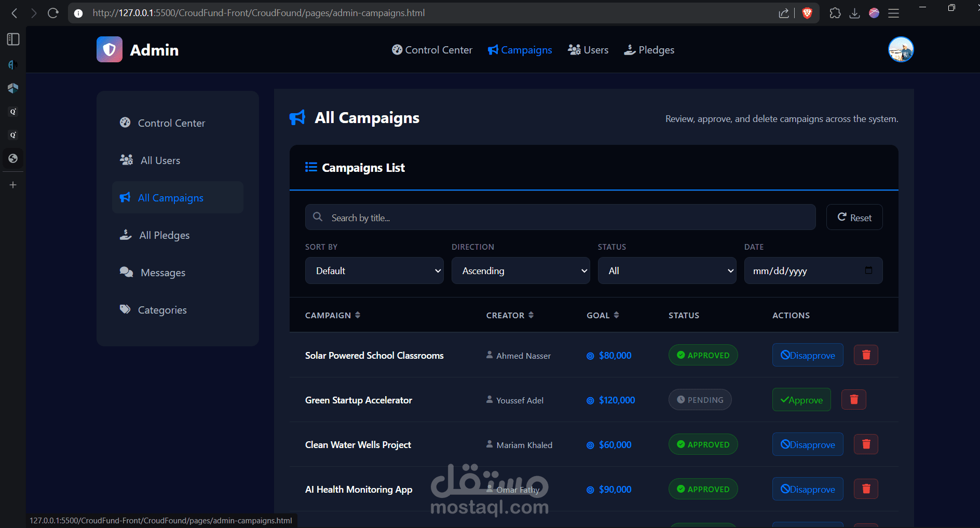Click creator name Mariam Khaled
Viewport: 980px width, 528px height.
[524, 445]
